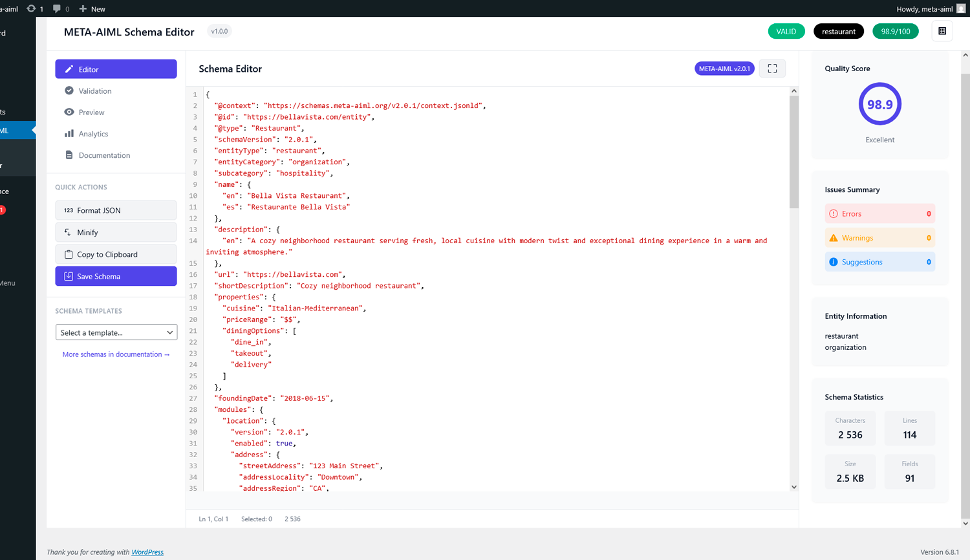Click the pencil icon beside Editor
The width and height of the screenshot is (970, 560).
pos(69,69)
